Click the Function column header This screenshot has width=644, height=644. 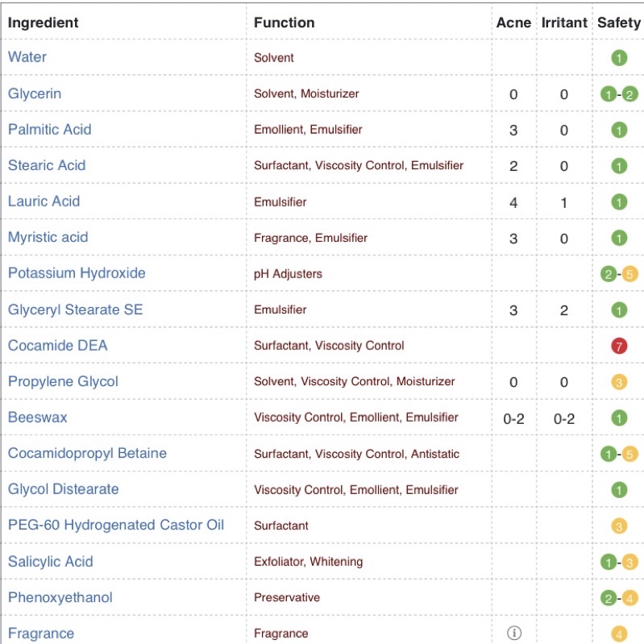[284, 23]
